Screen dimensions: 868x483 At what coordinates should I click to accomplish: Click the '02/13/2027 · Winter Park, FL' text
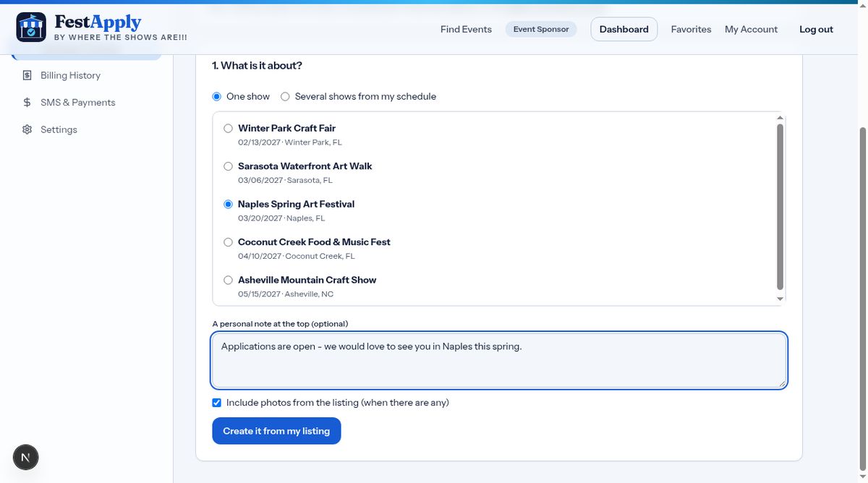pyautogui.click(x=290, y=142)
